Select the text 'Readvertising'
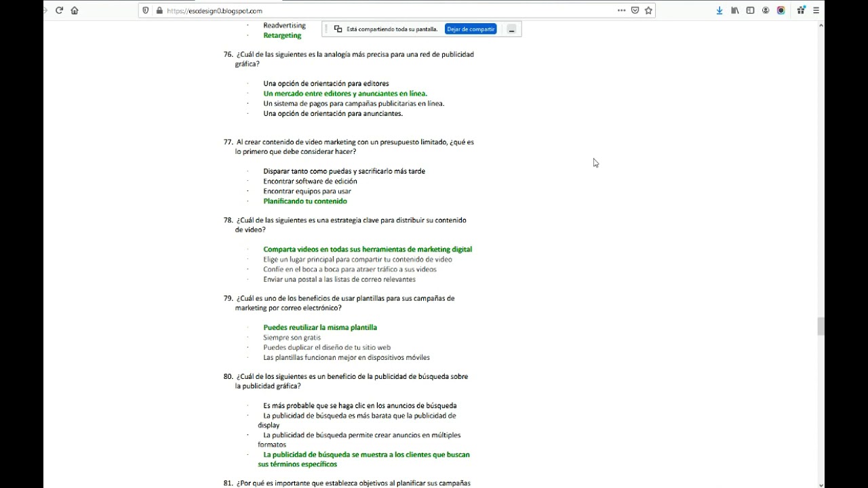 [x=284, y=25]
